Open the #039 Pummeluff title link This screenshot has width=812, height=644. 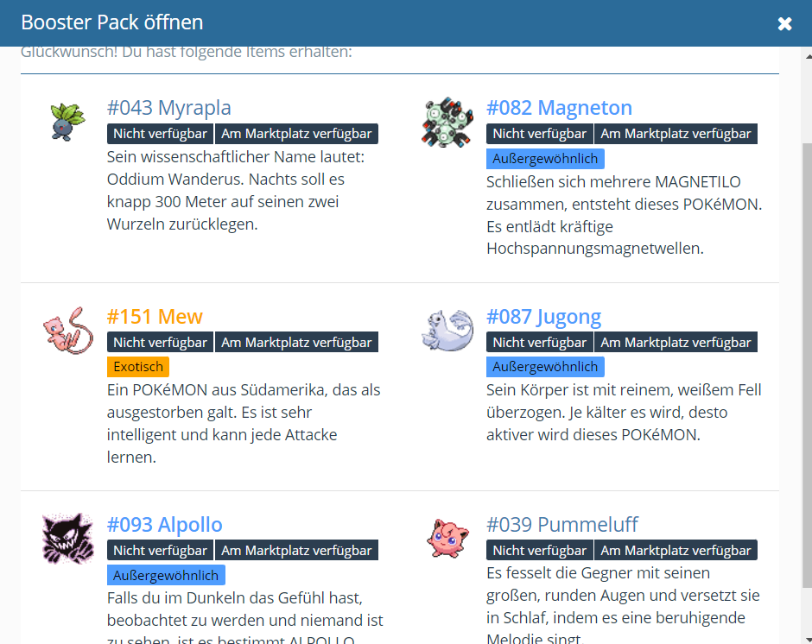click(562, 525)
